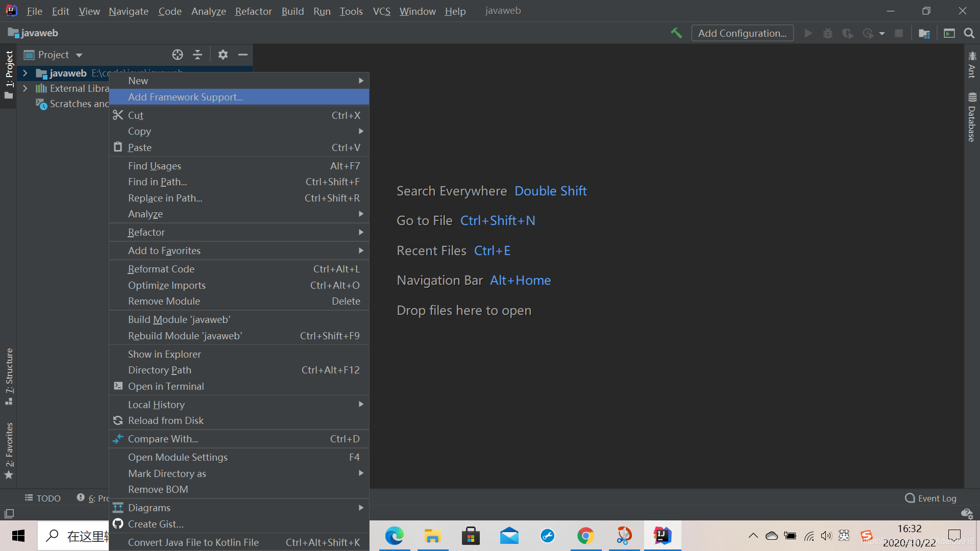Expand the Diagrams submenu

click(239, 508)
